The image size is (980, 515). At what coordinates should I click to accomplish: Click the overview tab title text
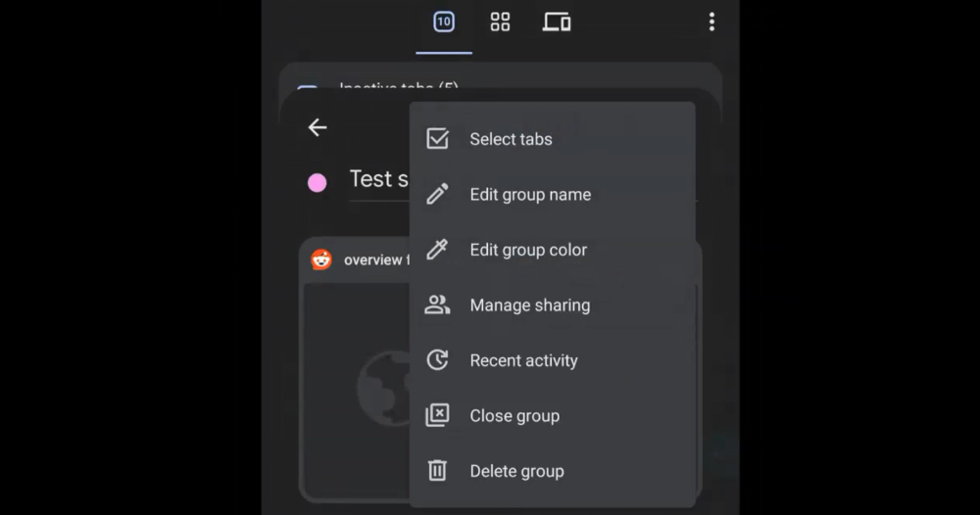[376, 260]
